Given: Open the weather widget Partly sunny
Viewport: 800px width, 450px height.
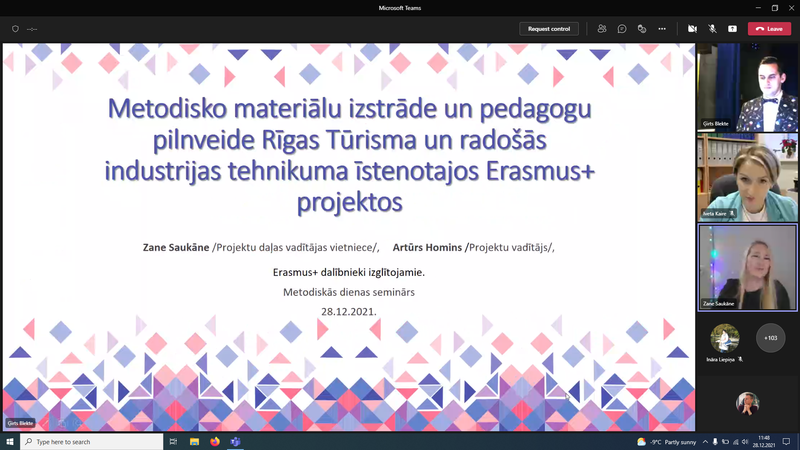Looking at the screenshot, I should point(666,442).
